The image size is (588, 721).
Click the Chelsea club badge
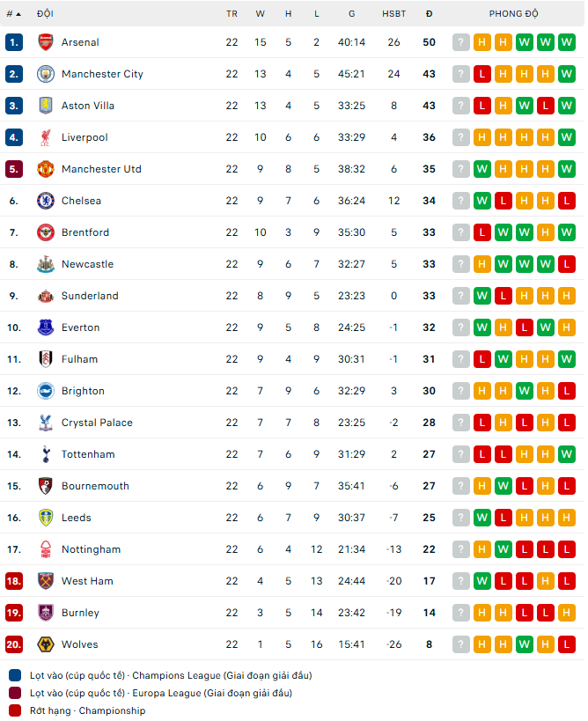click(x=46, y=201)
